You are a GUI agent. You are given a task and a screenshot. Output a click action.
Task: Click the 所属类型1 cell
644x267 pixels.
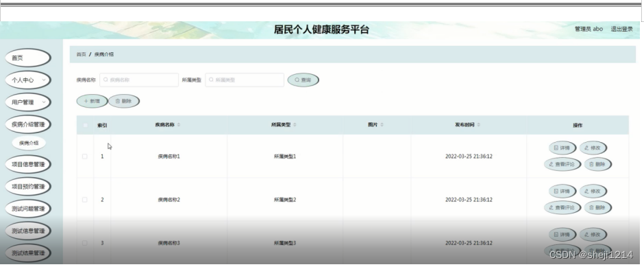[x=285, y=156]
